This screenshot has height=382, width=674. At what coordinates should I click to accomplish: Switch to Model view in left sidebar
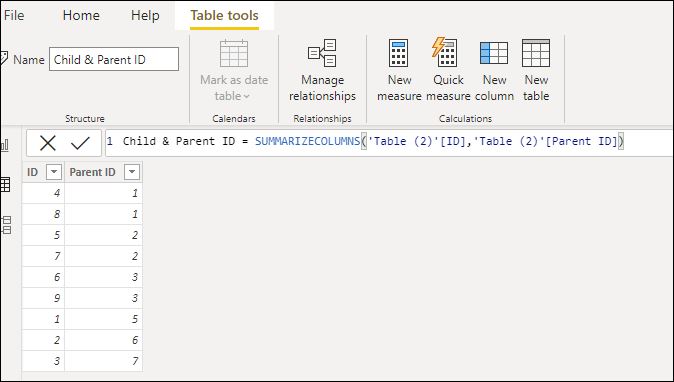pyautogui.click(x=6, y=225)
